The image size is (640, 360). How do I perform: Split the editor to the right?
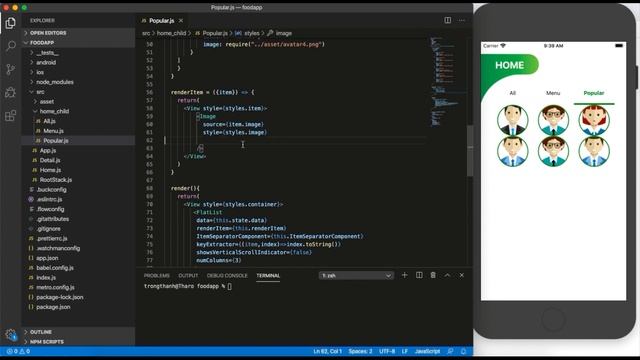coord(448,20)
